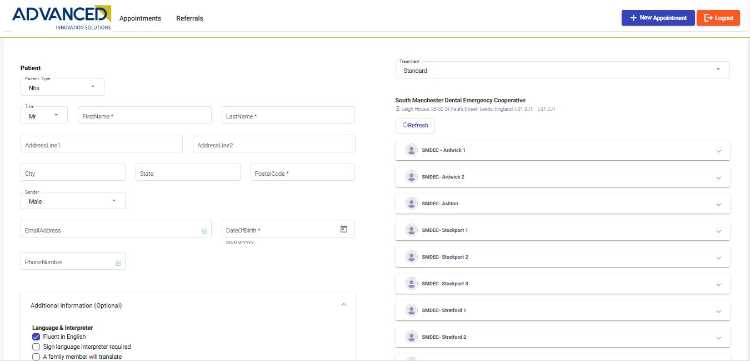
Task: Collapse the Additional Information section
Action: click(x=343, y=305)
